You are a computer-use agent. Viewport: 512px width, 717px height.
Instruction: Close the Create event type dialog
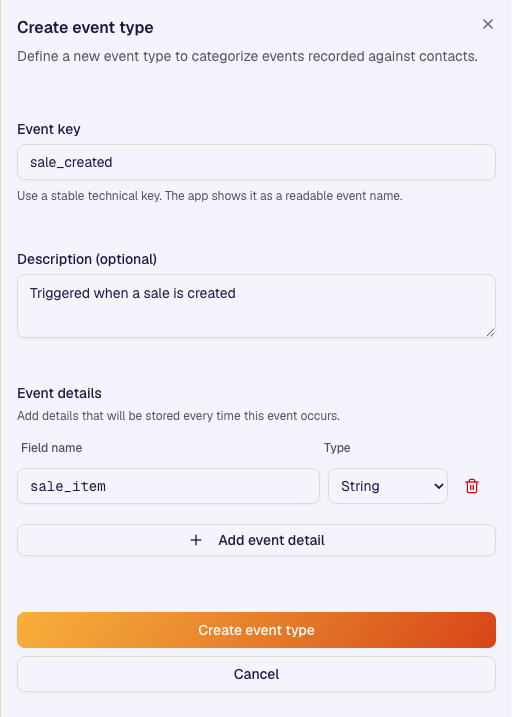(x=488, y=24)
